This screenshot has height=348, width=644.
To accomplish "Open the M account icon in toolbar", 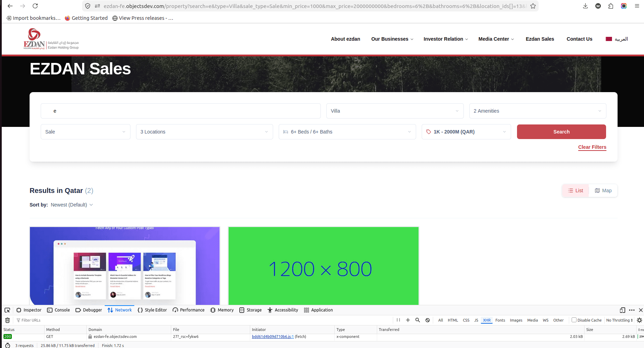I will point(598,6).
